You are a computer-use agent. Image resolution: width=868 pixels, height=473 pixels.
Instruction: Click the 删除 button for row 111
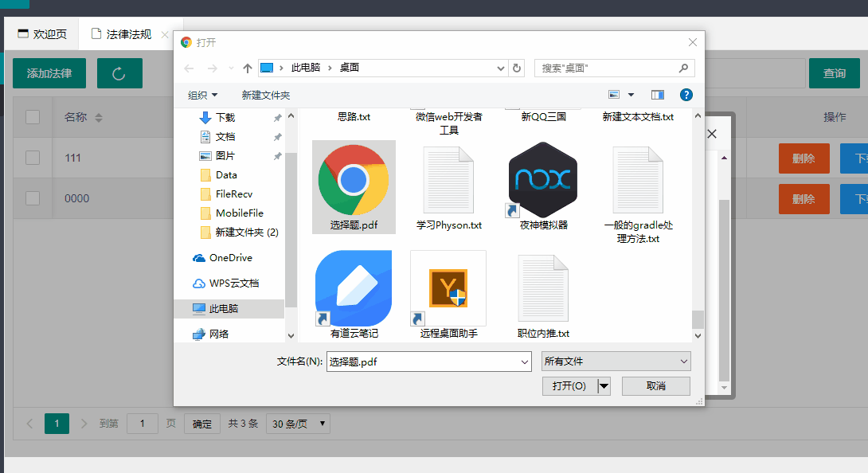(803, 158)
